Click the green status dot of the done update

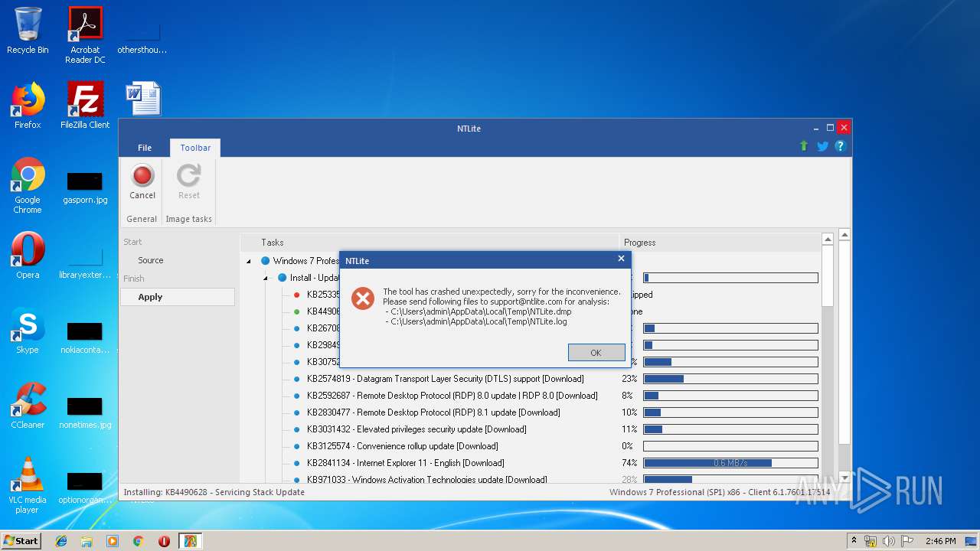pos(296,311)
